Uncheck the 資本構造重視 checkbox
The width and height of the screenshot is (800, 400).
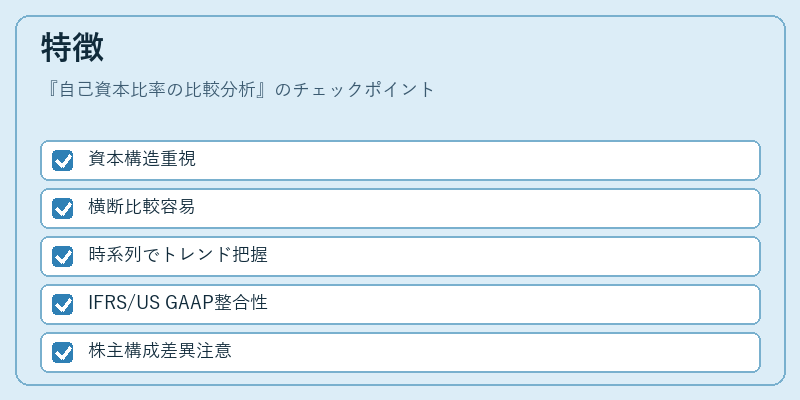(x=62, y=160)
